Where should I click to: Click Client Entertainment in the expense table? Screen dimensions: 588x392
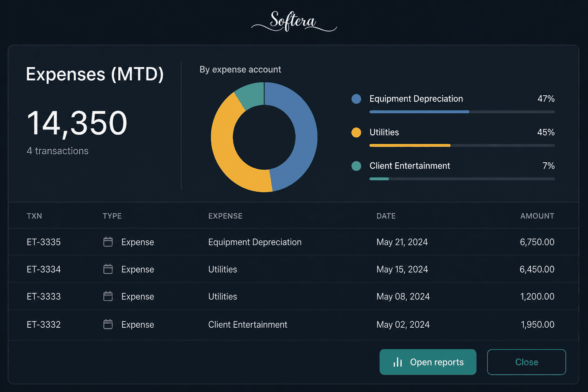[248, 324]
